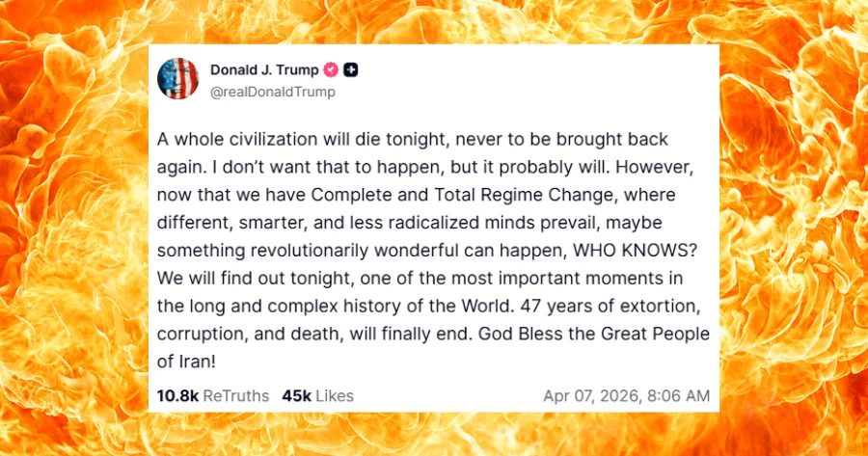Click the word Likes
868x456 pixels.
[x=333, y=395]
